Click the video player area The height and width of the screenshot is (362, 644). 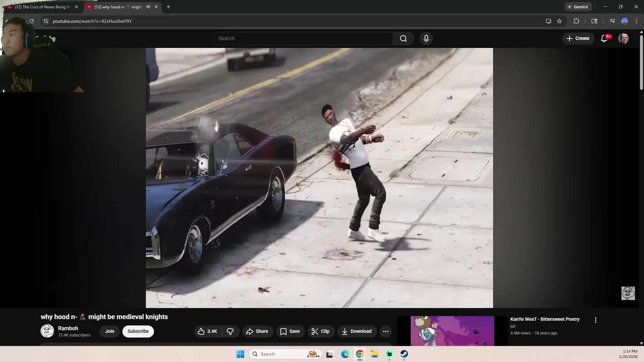(x=319, y=178)
